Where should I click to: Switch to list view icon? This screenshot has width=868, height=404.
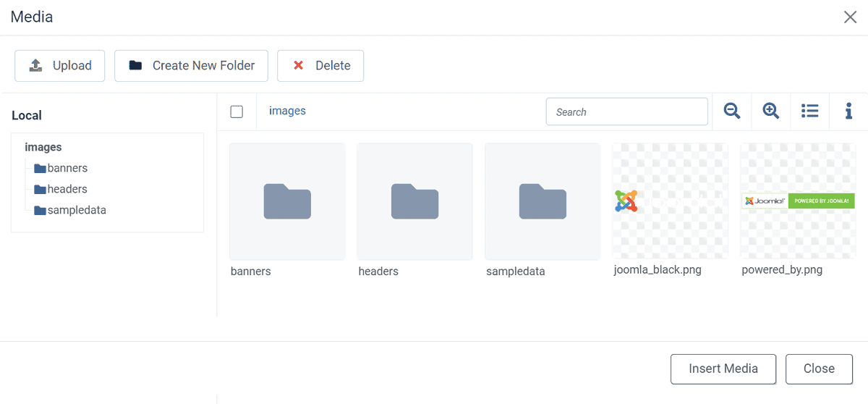[810, 111]
